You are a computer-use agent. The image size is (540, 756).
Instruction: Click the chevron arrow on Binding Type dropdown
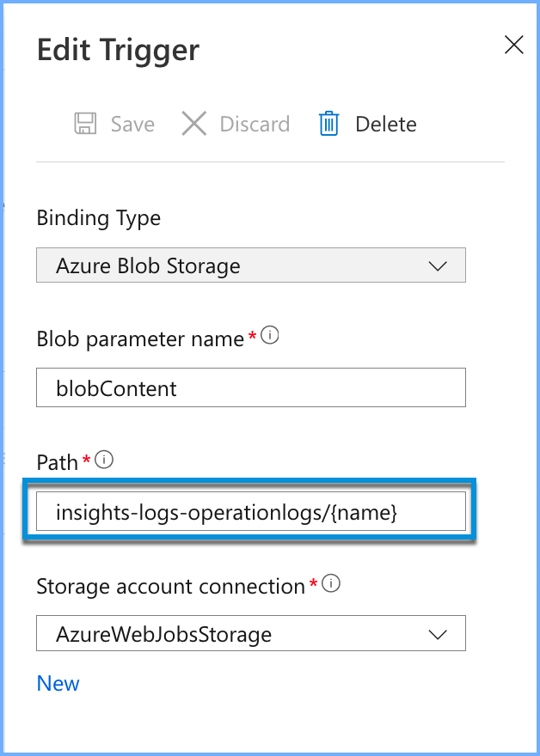[x=438, y=266]
